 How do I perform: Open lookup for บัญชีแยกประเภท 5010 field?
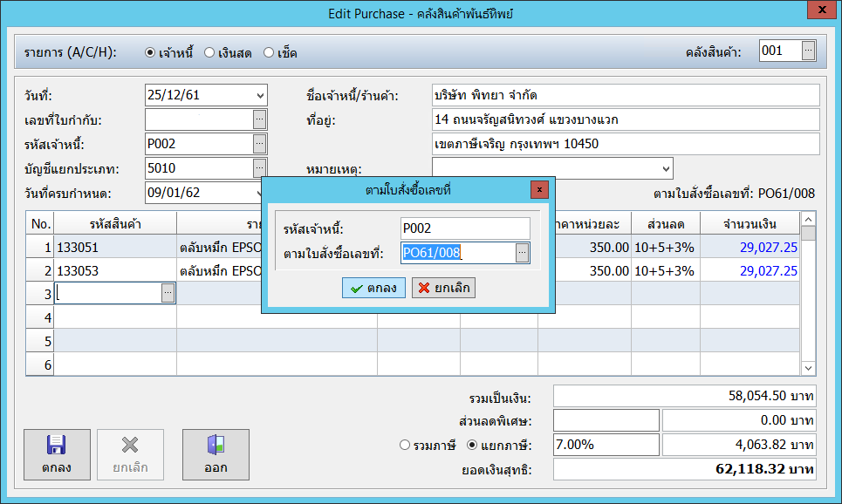(x=259, y=167)
